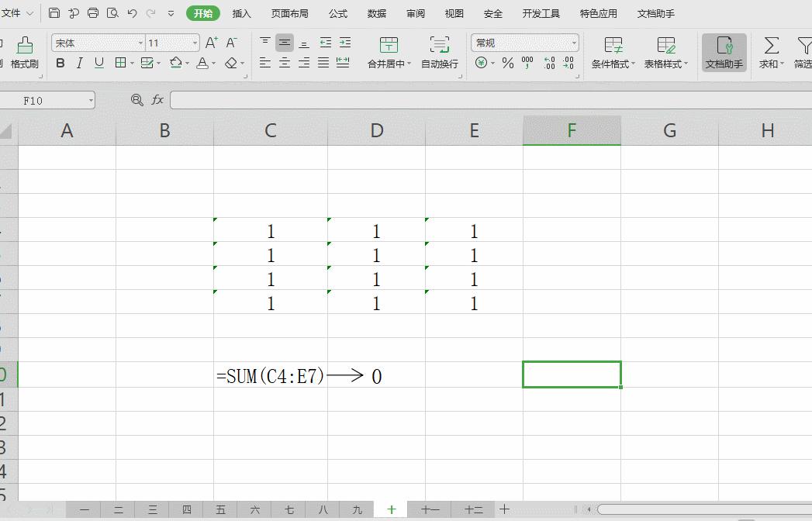Screen dimensions: 812x521
Task: Click the currency (¥) format icon
Action: (481, 63)
